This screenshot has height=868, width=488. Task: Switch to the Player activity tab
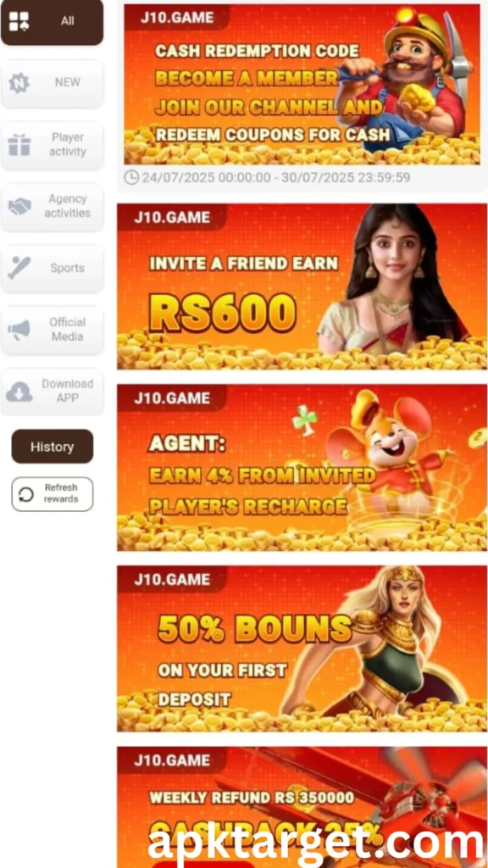(x=52, y=145)
